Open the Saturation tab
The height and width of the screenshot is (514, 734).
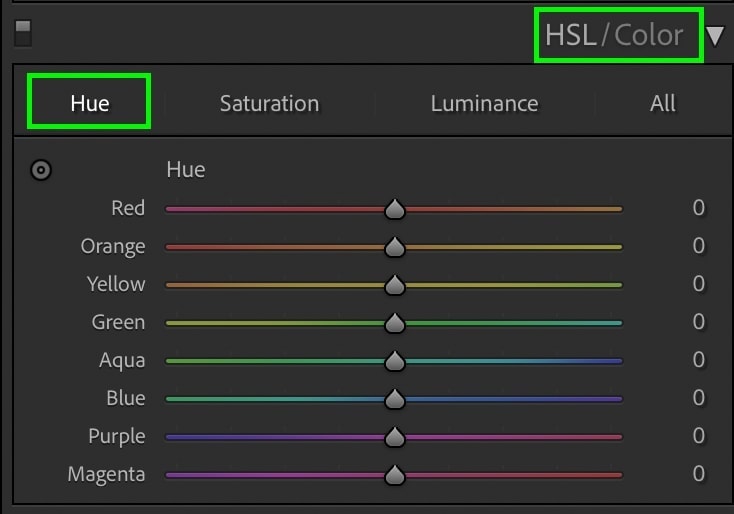(x=270, y=103)
